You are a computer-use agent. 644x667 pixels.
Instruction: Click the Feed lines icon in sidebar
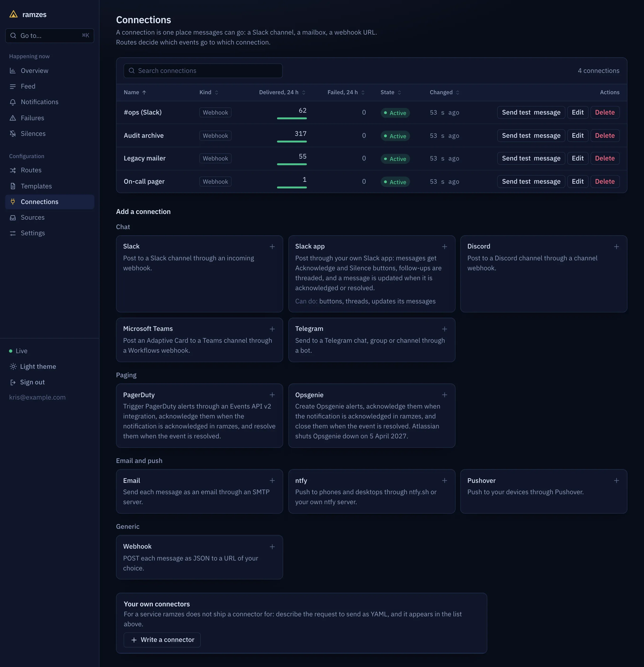13,86
